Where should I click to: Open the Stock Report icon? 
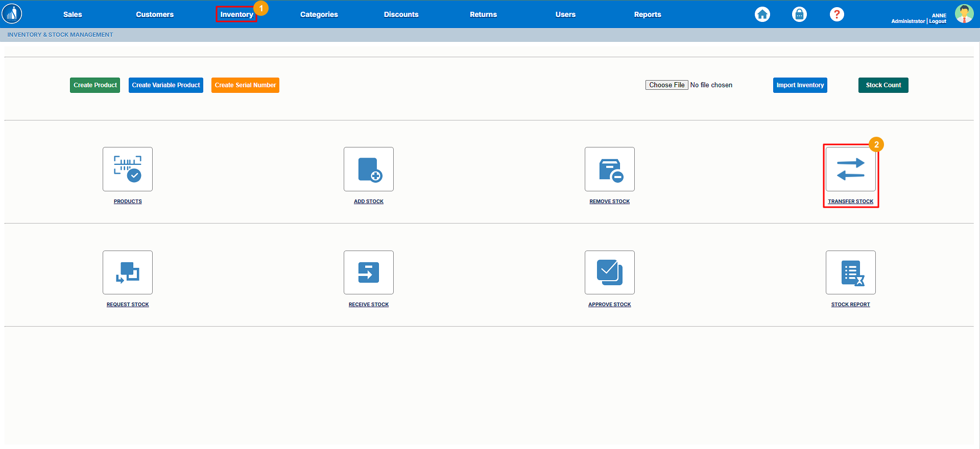pyautogui.click(x=850, y=272)
